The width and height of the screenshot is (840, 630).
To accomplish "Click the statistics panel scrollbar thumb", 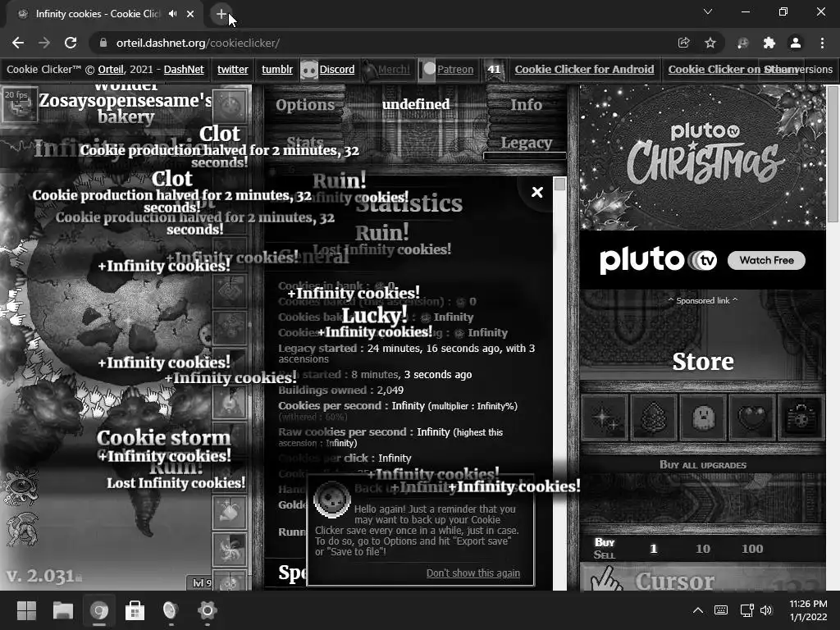I will click(x=559, y=185).
